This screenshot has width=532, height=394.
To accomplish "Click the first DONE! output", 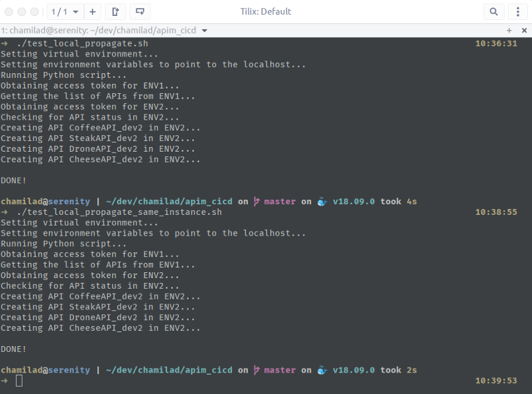I will (13, 180).
